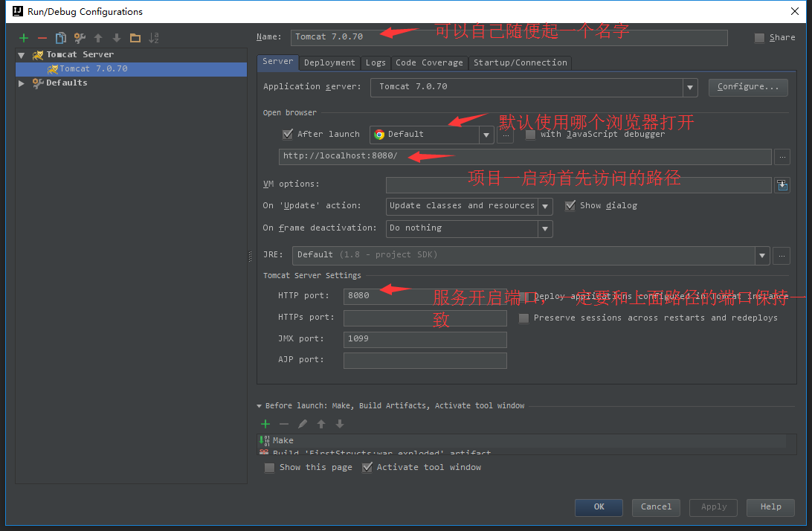The height and width of the screenshot is (531, 812).
Task: Toggle Preserve sessions across restarts and redeploys
Action: coord(523,318)
